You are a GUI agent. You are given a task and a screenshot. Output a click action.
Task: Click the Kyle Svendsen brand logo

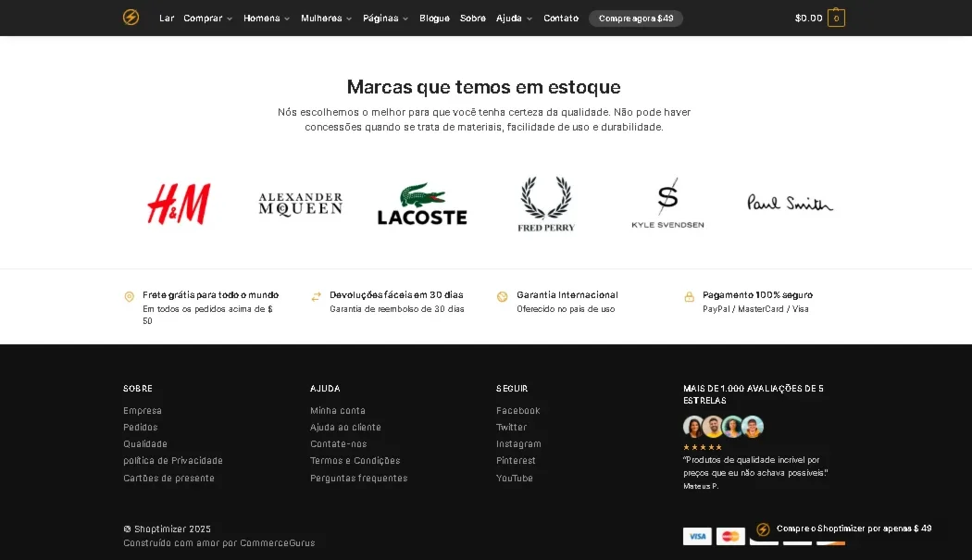667,204
